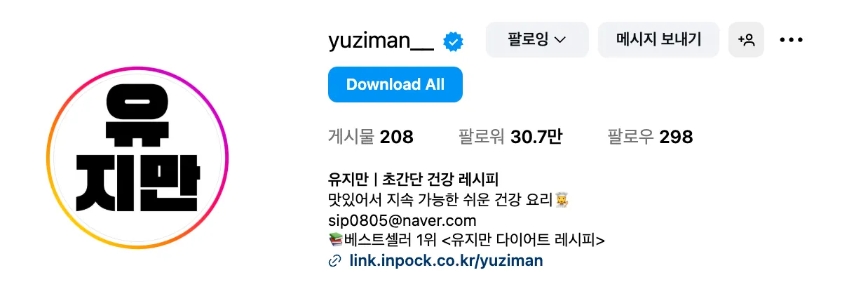Image resolution: width=868 pixels, height=289 pixels.
Task: Click the chain link icon in bio
Action: 334,262
